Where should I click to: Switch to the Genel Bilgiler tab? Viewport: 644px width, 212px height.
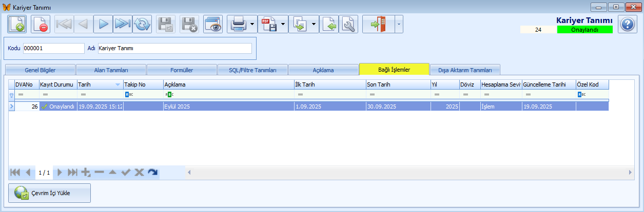point(40,70)
